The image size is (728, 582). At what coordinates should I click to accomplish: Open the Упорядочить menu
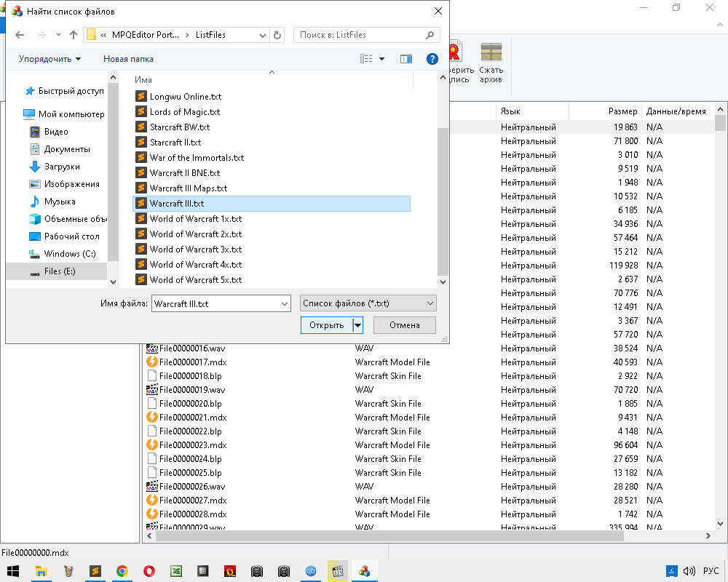(x=50, y=59)
